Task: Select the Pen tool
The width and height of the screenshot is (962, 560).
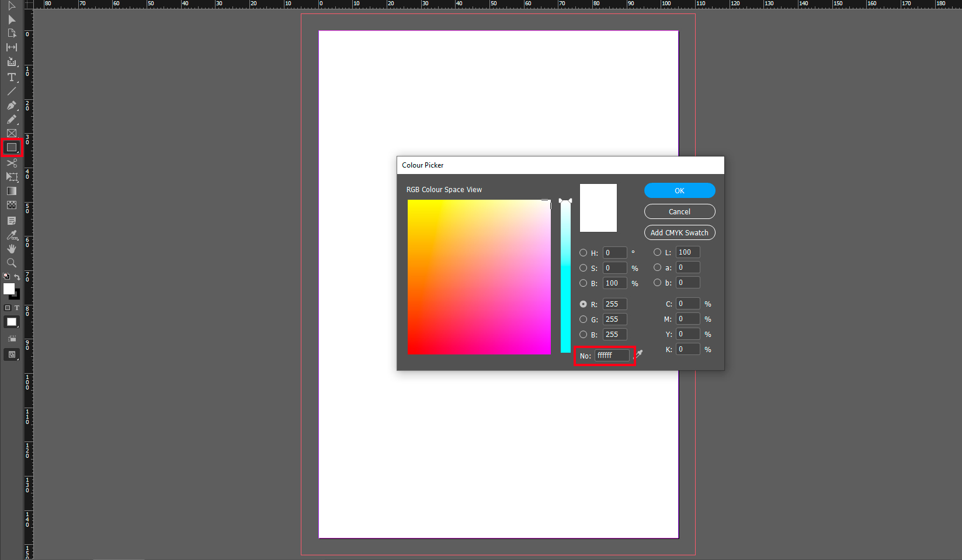Action: 12,106
